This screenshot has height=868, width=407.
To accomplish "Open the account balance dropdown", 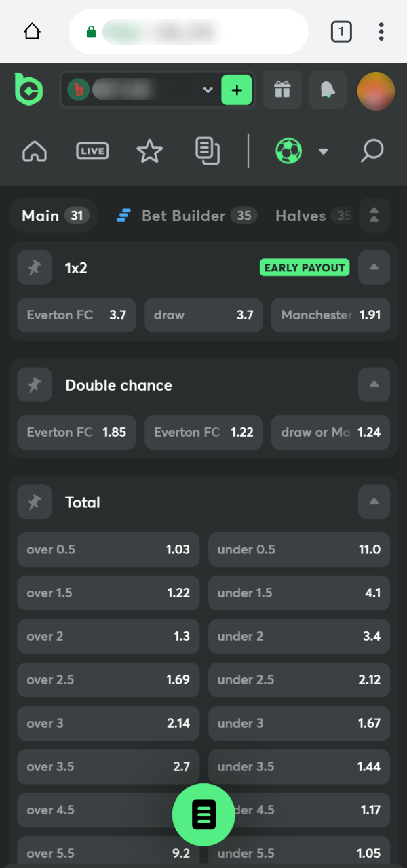I will coord(208,90).
